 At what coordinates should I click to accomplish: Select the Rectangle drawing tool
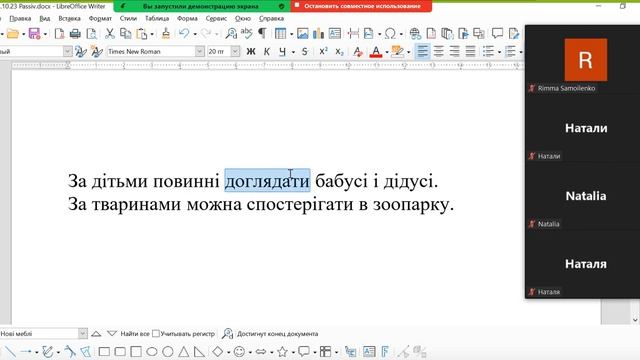(x=104, y=351)
